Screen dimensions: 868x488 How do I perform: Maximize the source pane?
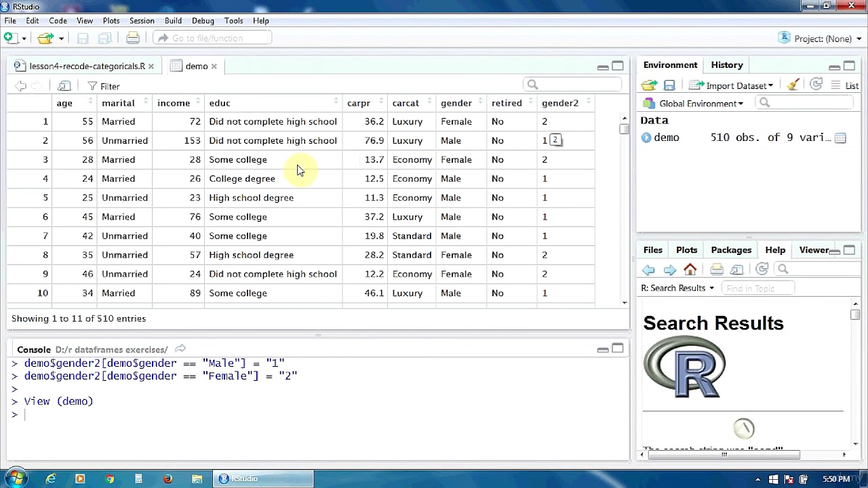pyautogui.click(x=618, y=66)
